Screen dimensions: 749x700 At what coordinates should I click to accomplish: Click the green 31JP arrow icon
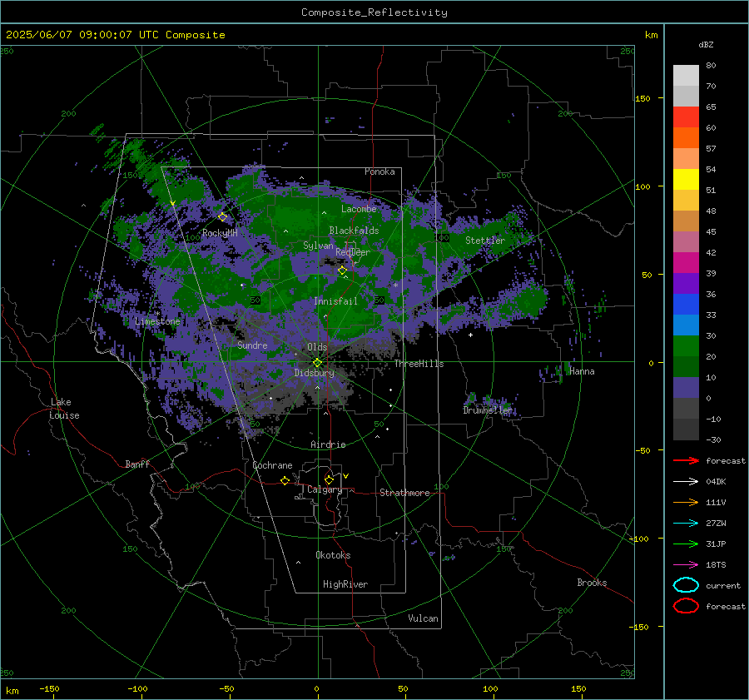pyautogui.click(x=686, y=544)
